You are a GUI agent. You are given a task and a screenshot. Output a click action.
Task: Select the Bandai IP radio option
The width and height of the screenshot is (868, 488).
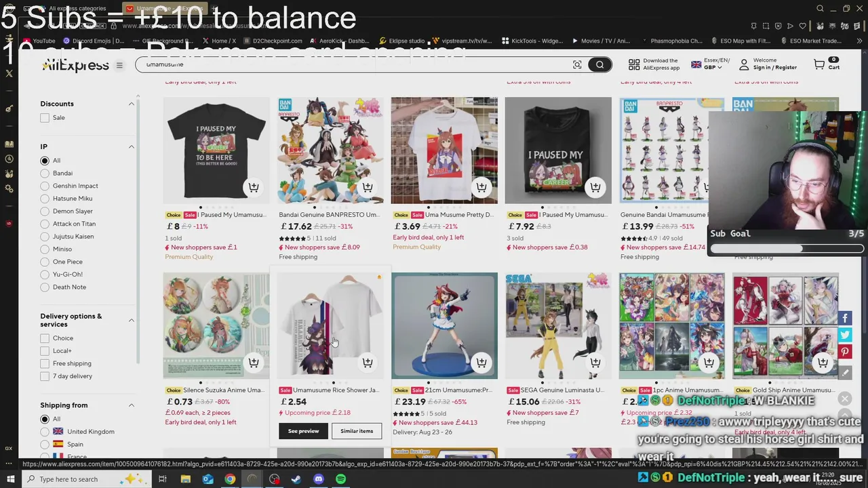pyautogui.click(x=45, y=174)
